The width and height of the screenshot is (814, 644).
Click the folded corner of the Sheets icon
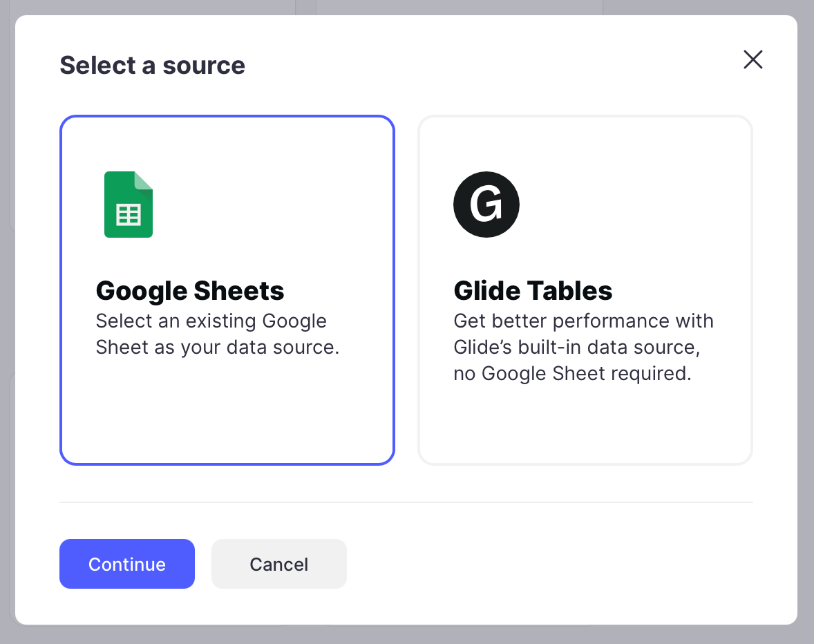click(144, 180)
